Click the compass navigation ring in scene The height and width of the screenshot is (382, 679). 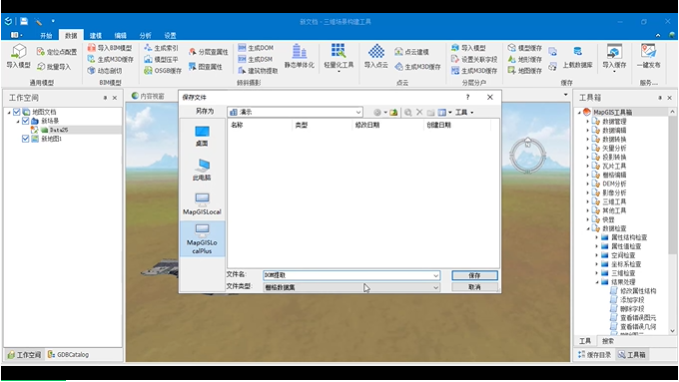[x=527, y=155]
